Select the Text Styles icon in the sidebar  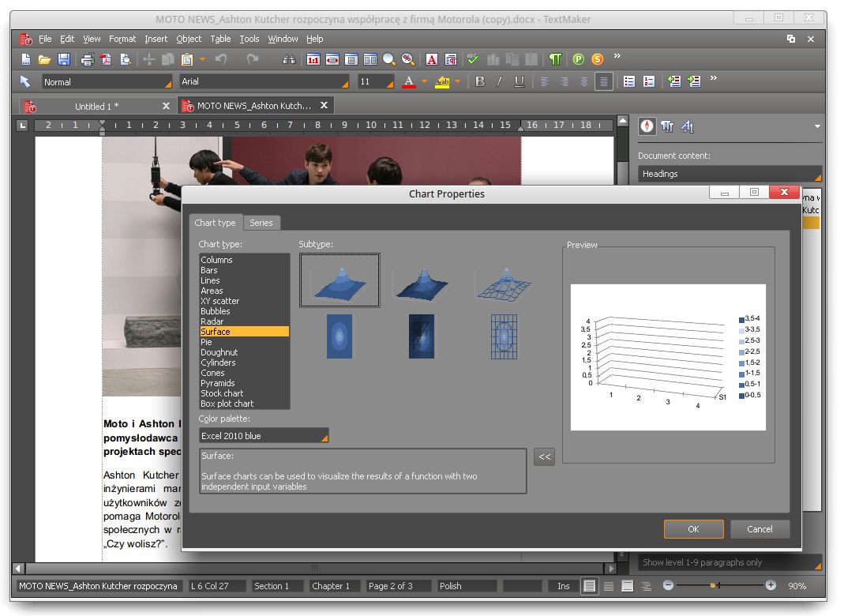[x=666, y=126]
